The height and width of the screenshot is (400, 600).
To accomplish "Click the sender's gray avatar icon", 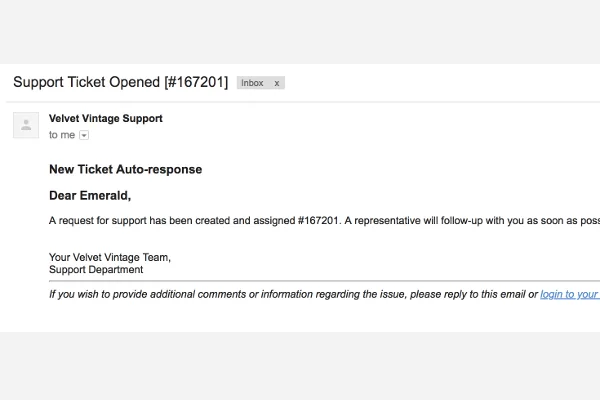I will pyautogui.click(x=26, y=125).
